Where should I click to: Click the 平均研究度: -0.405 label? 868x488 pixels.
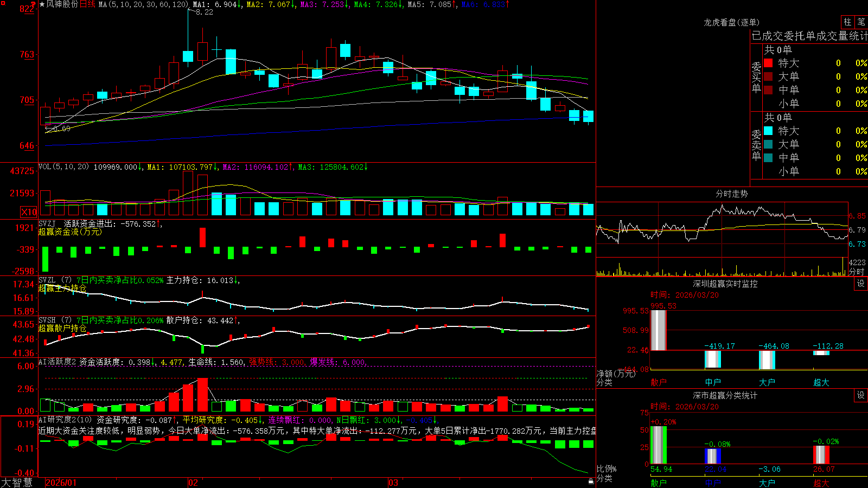[223, 420]
